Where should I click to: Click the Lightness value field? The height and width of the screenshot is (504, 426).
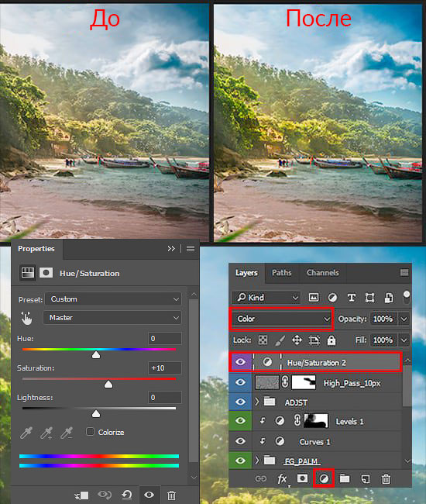tap(165, 398)
